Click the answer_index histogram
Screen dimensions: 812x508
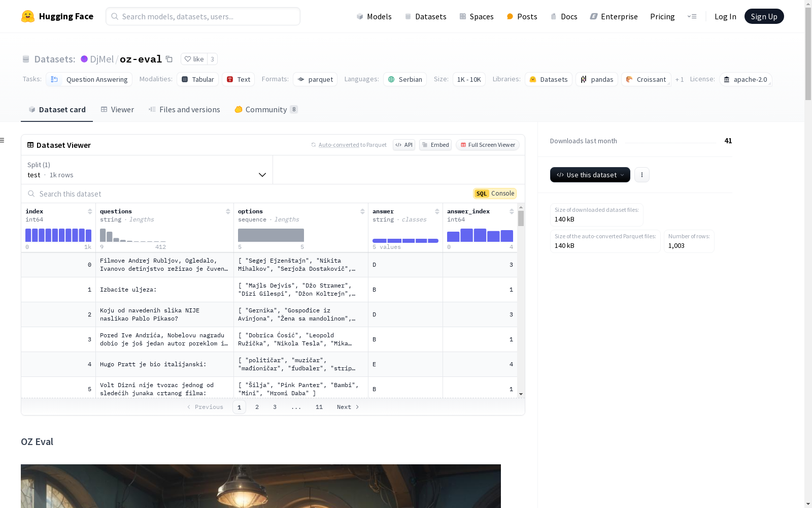pos(480,235)
